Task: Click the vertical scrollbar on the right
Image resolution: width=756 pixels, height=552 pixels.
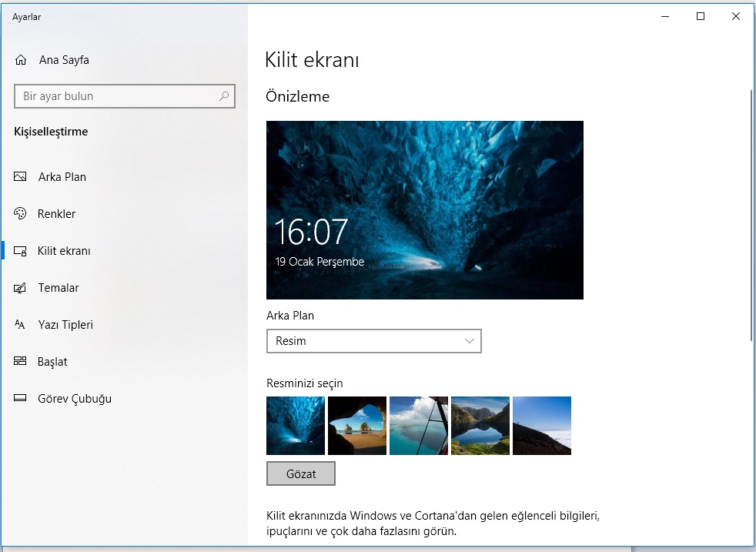Action: 751,216
